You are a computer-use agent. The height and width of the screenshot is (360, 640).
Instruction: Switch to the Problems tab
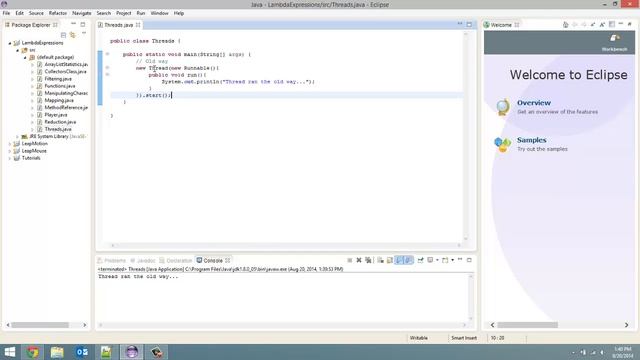pyautogui.click(x=111, y=260)
